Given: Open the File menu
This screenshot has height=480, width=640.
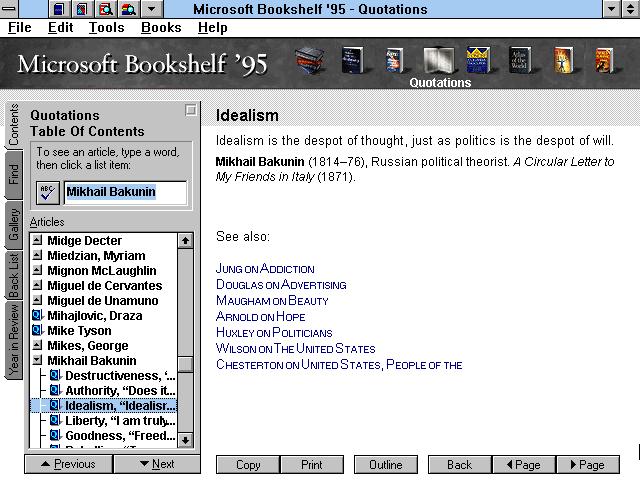Looking at the screenshot, I should coord(20,27).
